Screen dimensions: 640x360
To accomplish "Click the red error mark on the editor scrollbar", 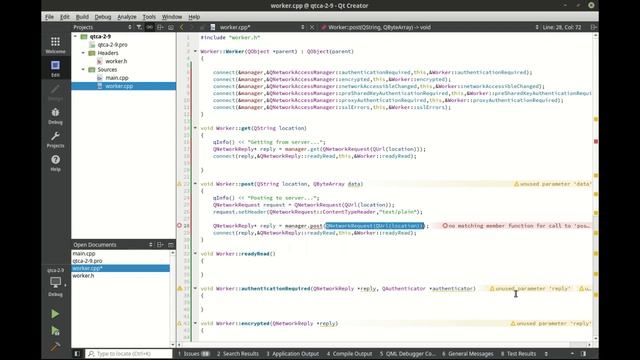I will pyautogui.click(x=596, y=141).
